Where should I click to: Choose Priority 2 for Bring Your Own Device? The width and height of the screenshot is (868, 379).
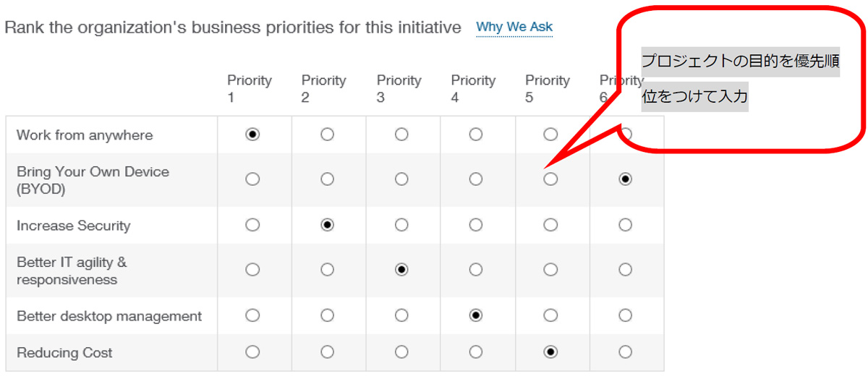click(x=327, y=179)
